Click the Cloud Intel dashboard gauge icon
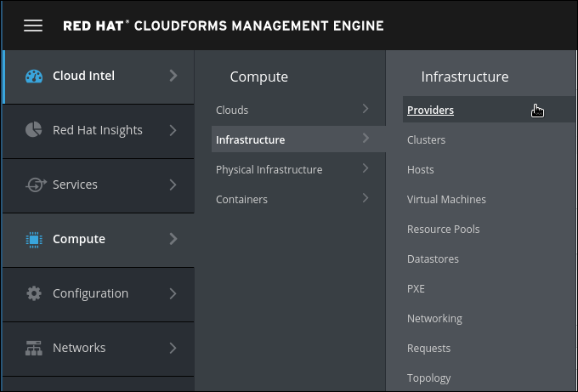 tap(34, 77)
